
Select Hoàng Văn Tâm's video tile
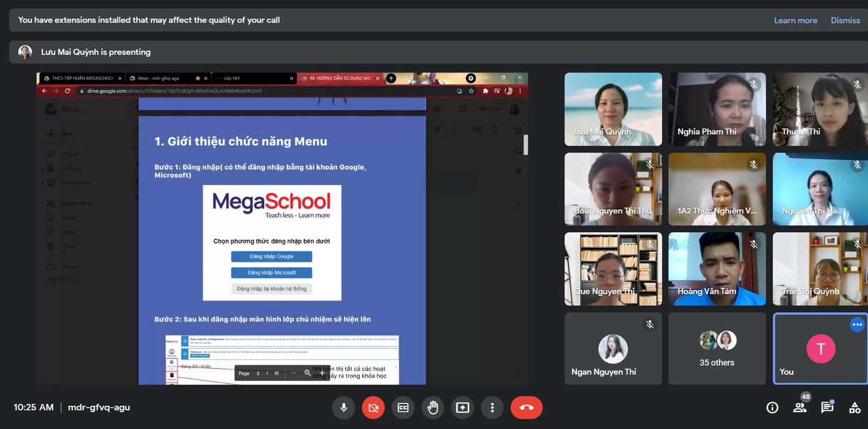(717, 269)
